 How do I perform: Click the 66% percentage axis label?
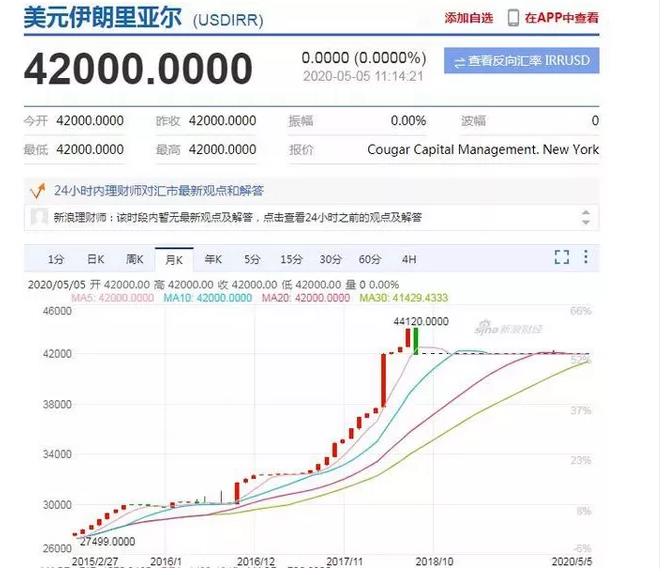pyautogui.click(x=581, y=311)
